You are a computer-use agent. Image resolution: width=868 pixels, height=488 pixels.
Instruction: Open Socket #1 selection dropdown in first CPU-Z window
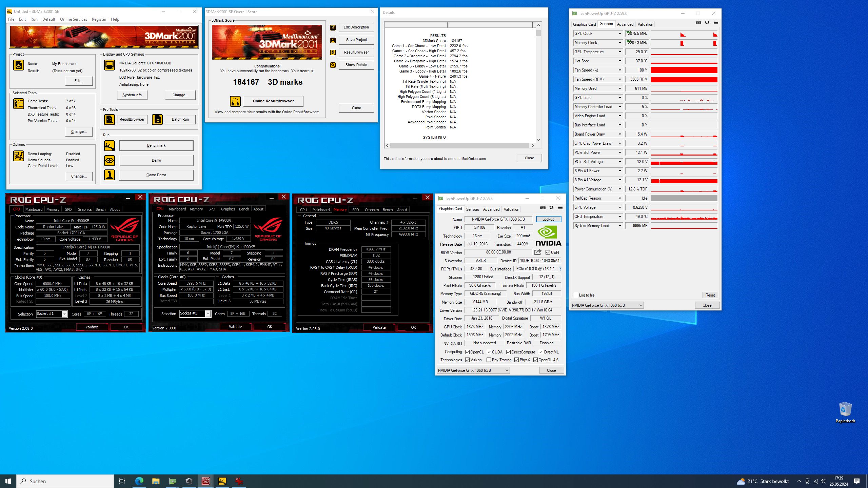[x=52, y=314]
